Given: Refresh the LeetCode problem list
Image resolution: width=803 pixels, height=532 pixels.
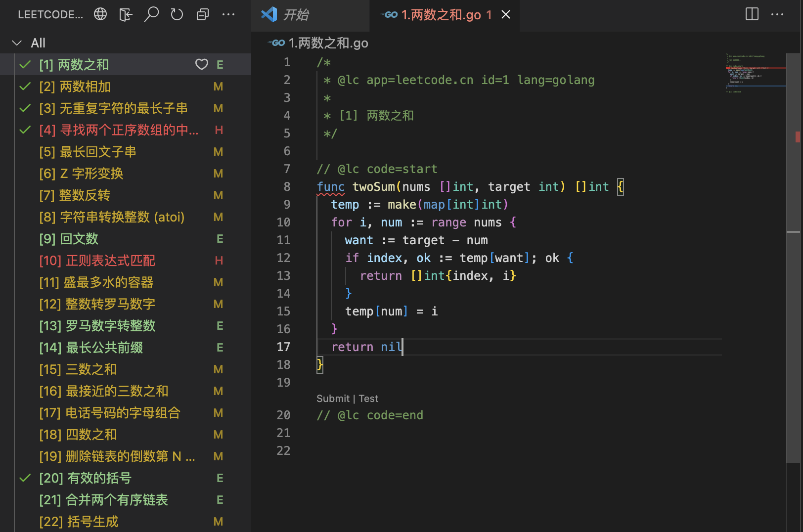Looking at the screenshot, I should [x=177, y=14].
